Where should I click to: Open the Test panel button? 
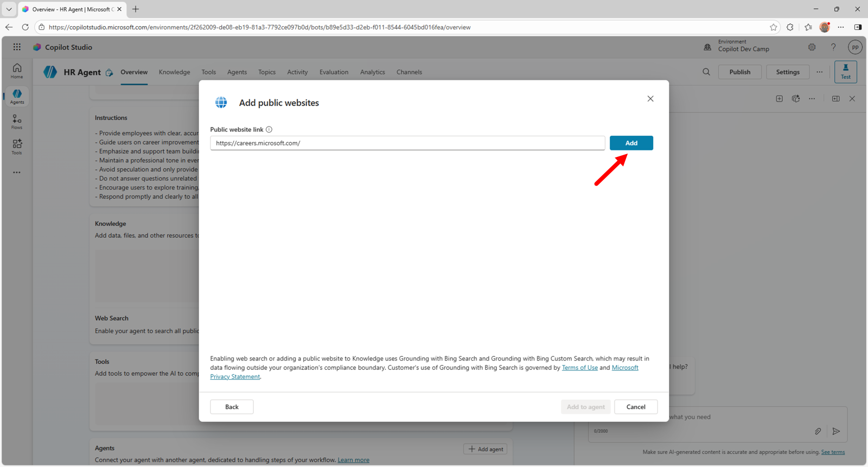(x=846, y=72)
